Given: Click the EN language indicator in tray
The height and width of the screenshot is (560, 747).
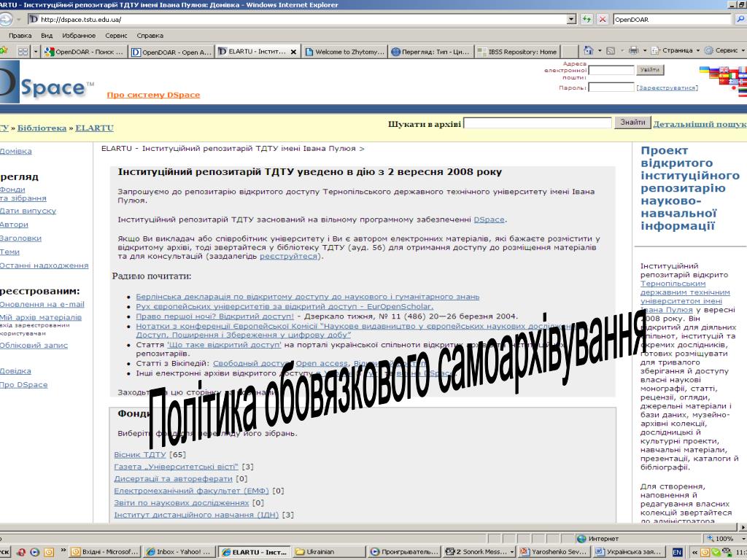Looking at the screenshot, I should [677, 552].
